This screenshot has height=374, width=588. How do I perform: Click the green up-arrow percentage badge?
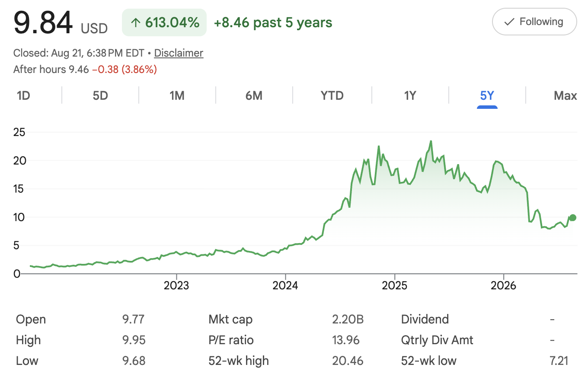tap(164, 22)
